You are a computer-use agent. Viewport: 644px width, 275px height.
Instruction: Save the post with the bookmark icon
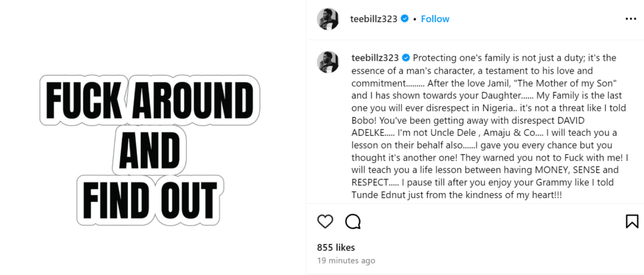pos(631,222)
